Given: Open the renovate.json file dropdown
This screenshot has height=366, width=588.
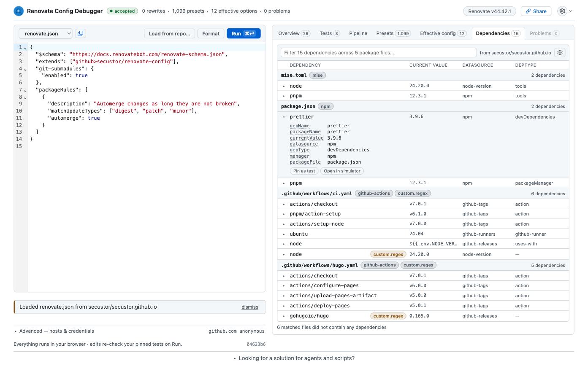Looking at the screenshot, I should tap(46, 33).
